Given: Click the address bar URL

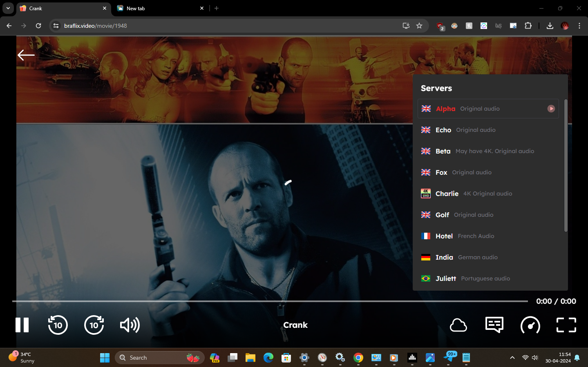Looking at the screenshot, I should [x=96, y=26].
